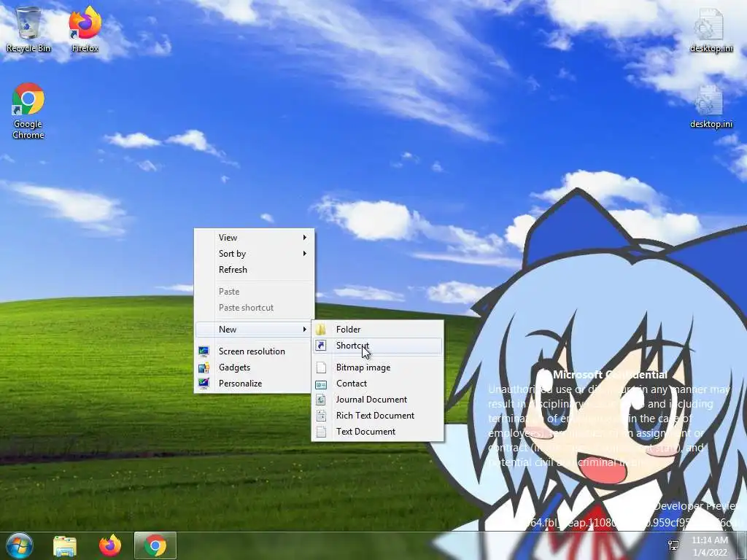Image resolution: width=747 pixels, height=560 pixels.
Task: Create a new Bitmap image
Action: click(x=378, y=367)
